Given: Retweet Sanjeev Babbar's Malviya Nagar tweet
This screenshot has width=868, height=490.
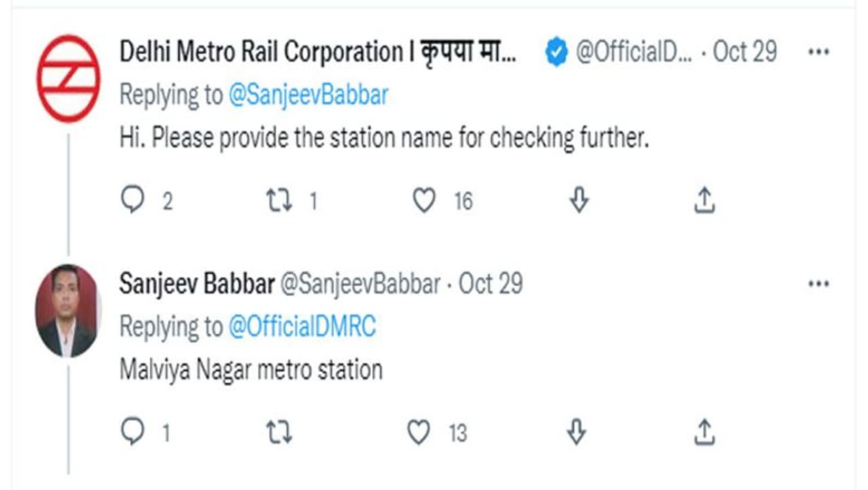Looking at the screenshot, I should 279,432.
